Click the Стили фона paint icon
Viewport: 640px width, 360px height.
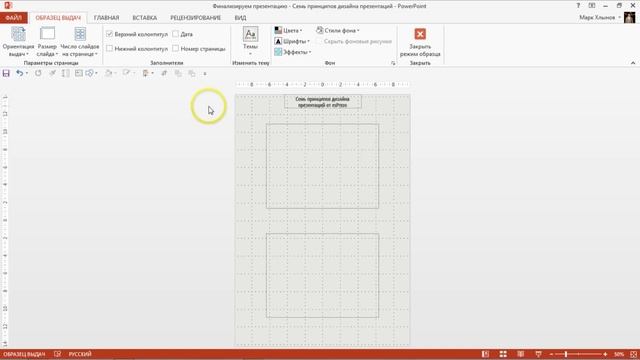point(320,30)
